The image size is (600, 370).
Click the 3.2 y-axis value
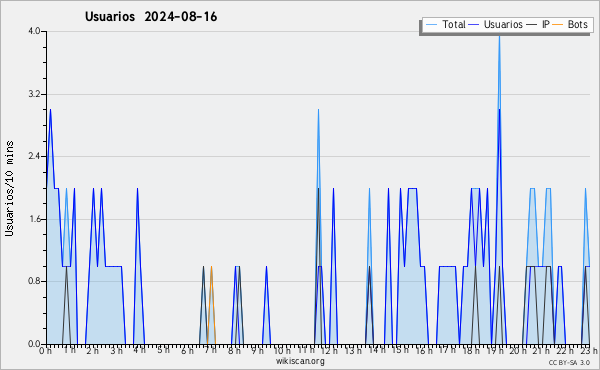[34, 94]
